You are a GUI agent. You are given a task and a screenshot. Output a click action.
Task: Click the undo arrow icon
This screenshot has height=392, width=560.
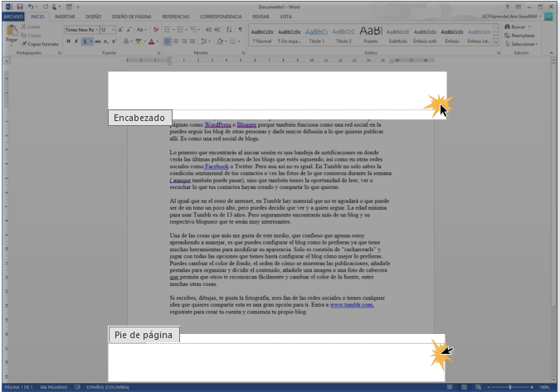click(30, 6)
